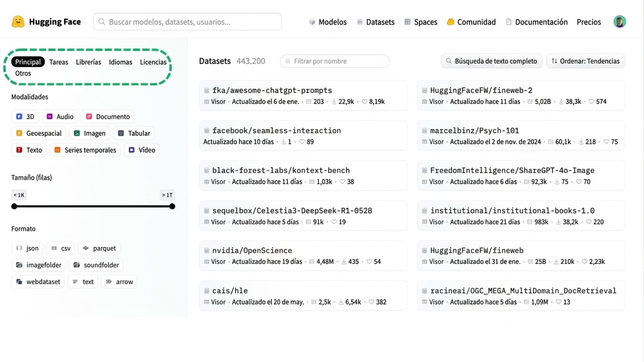Enable the csv format filter
The width and height of the screenshot is (644, 362).
click(60, 248)
